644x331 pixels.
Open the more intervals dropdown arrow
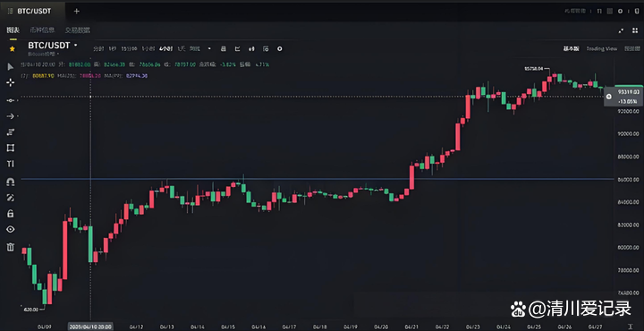click(x=209, y=49)
